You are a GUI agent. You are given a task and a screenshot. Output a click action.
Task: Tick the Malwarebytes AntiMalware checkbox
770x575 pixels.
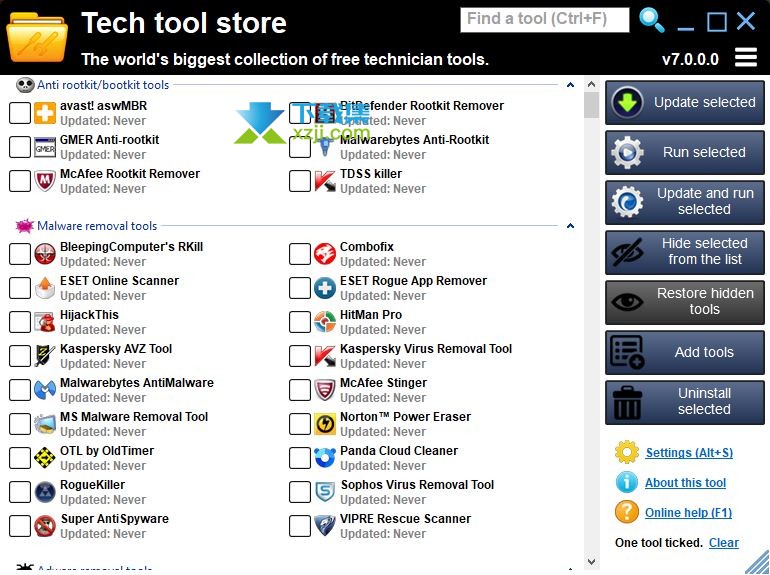coord(20,389)
